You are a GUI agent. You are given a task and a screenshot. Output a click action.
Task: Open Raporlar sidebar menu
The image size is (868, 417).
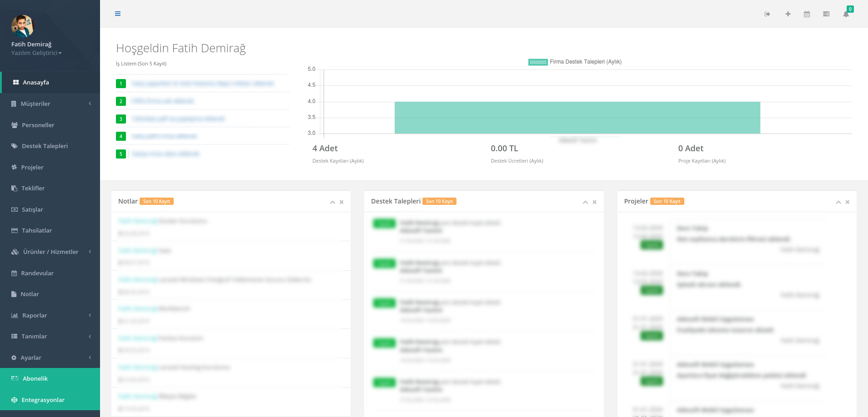coord(50,315)
